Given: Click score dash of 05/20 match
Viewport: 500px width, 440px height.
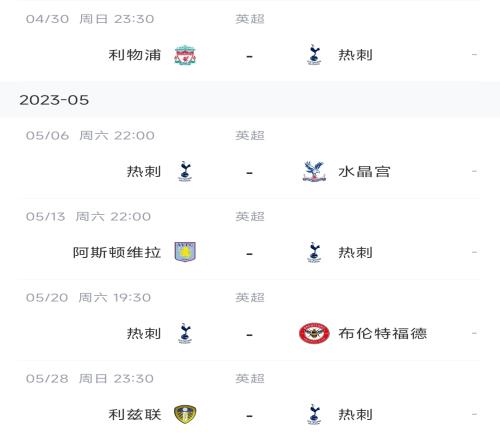Looking at the screenshot, I should [249, 335].
